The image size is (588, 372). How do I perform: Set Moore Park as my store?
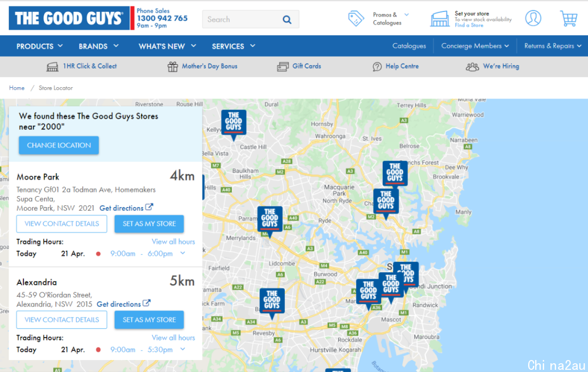[149, 223]
